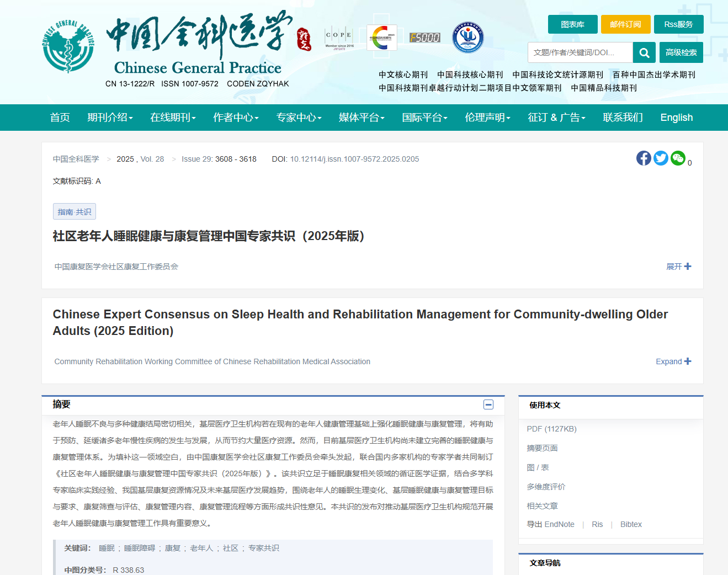The width and height of the screenshot is (728, 575).
Task: Expand Chinese author info with 展开
Action: pos(678,267)
